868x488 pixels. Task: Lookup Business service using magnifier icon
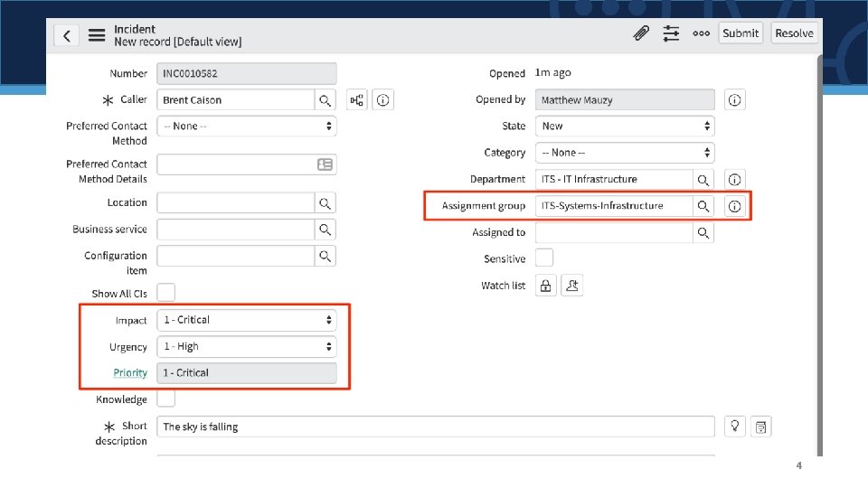pyautogui.click(x=325, y=229)
